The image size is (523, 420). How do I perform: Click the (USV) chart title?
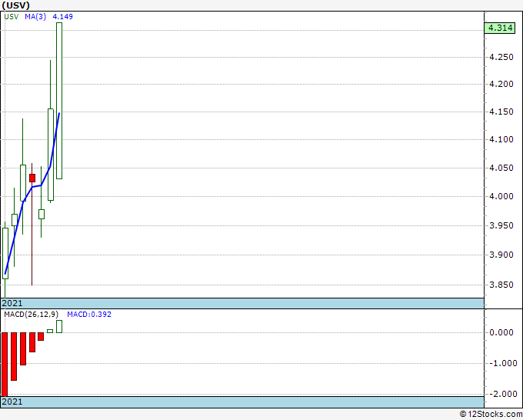pos(15,5)
